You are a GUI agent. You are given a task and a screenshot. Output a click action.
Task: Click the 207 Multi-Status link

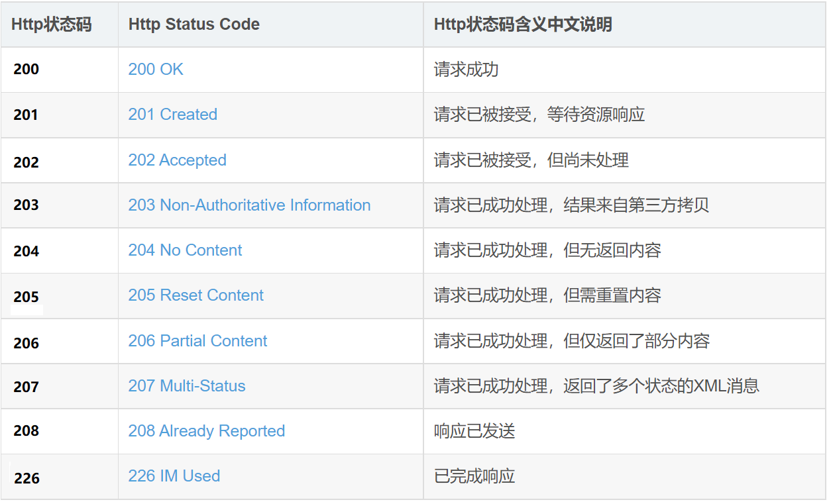187,386
